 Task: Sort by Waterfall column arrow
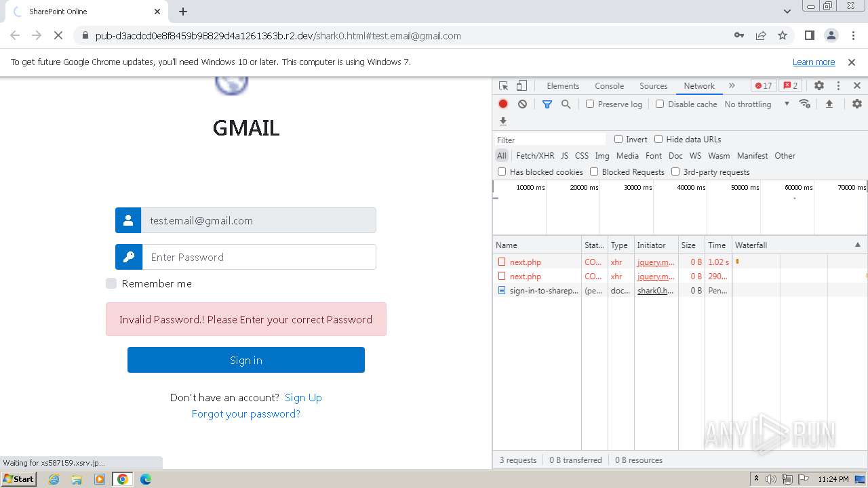point(857,245)
